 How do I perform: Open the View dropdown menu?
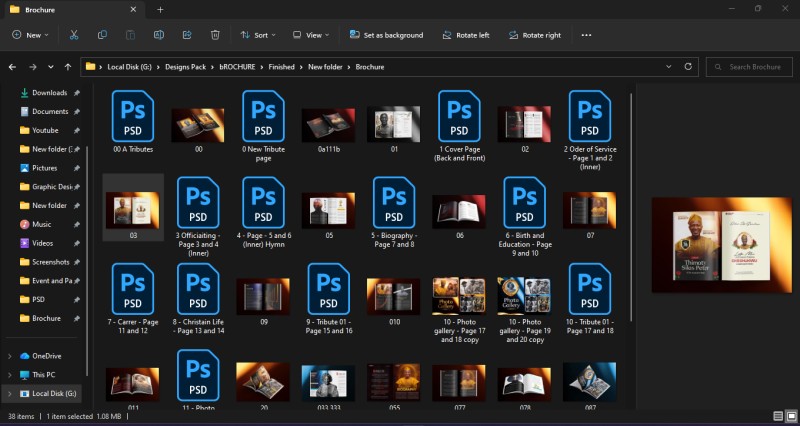[x=311, y=35]
